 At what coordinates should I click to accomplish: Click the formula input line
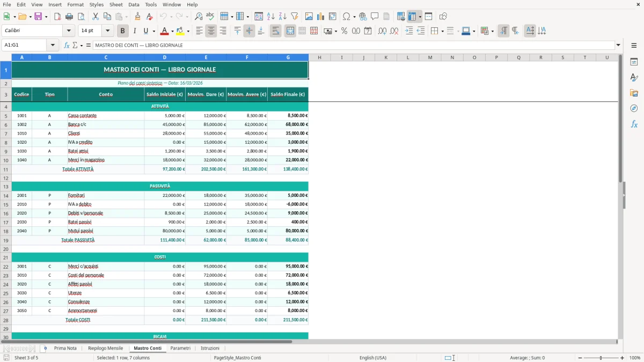point(354,45)
